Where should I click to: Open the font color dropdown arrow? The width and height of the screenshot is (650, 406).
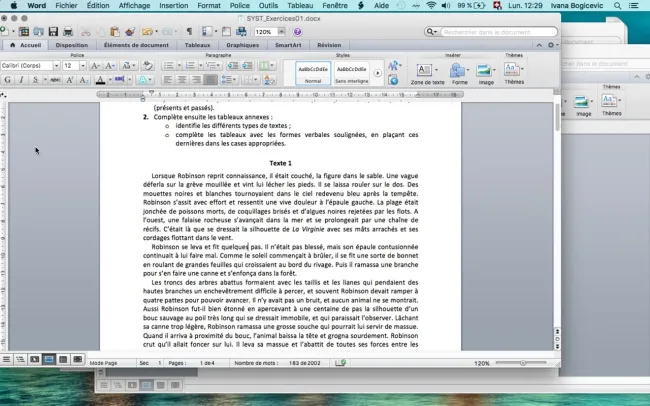click(x=110, y=80)
